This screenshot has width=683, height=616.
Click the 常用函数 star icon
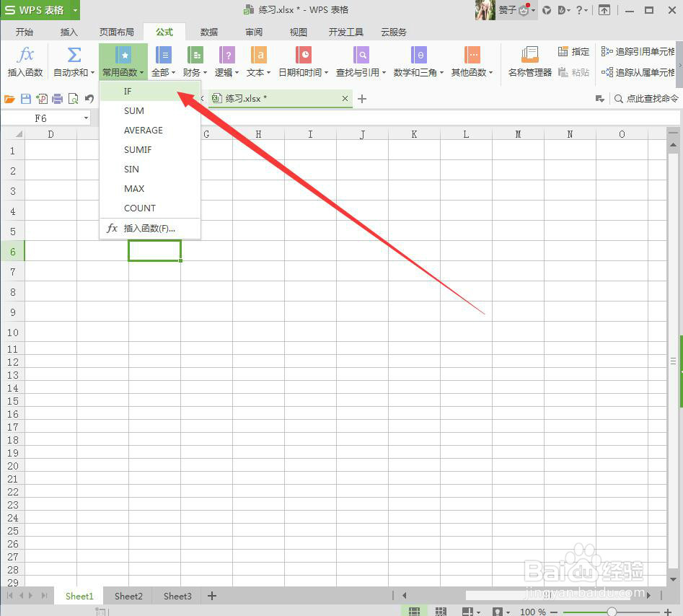pyautogui.click(x=124, y=56)
